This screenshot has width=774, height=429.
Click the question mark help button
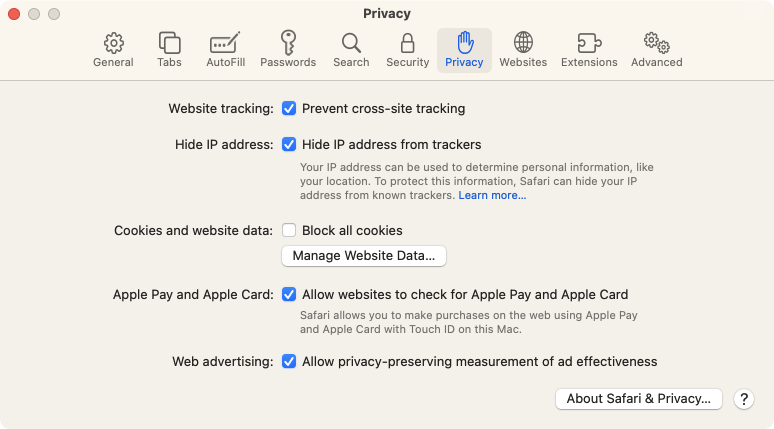coord(744,399)
